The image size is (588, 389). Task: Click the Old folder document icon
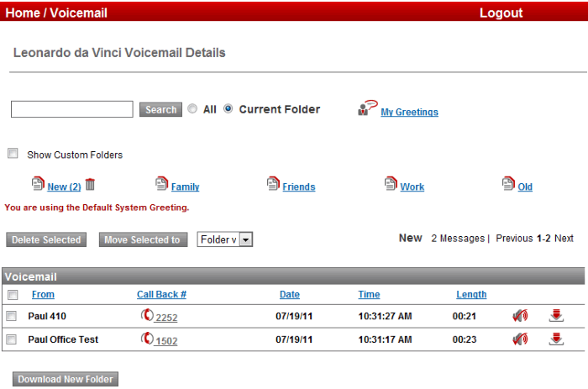click(508, 183)
